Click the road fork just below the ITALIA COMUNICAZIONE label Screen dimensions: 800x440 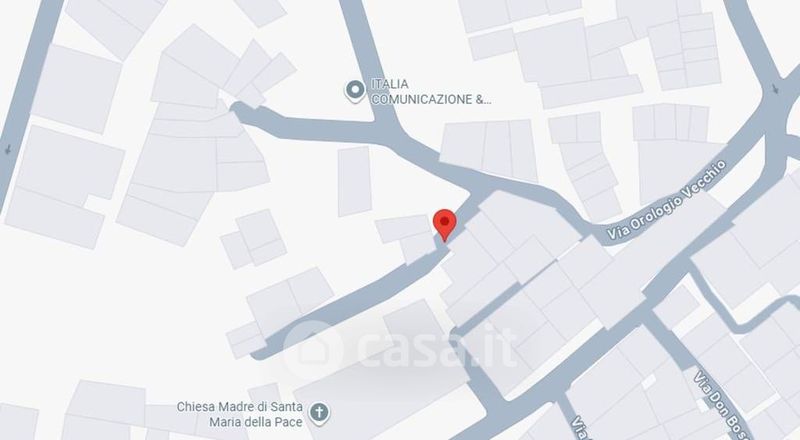pyautogui.click(x=388, y=128)
